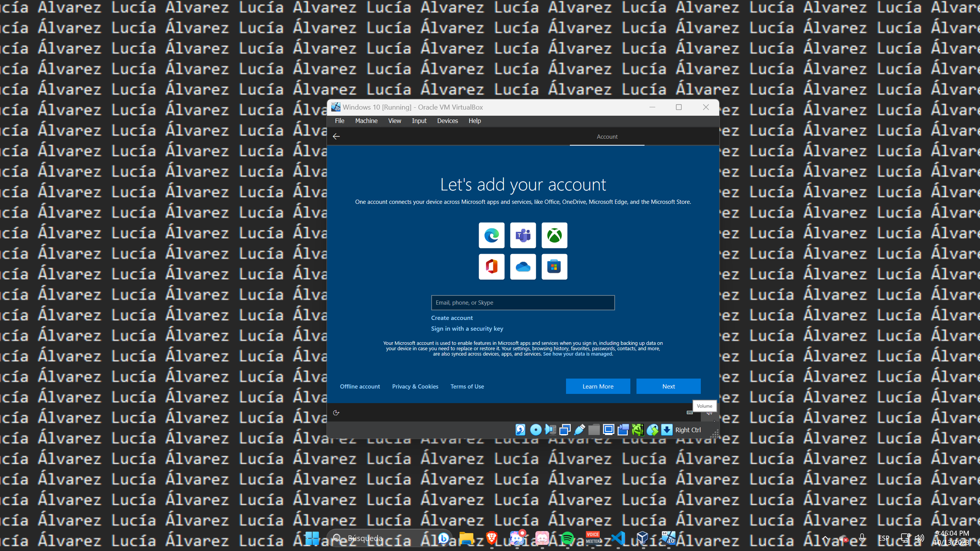
Task: Open the on-screen keyboard icon
Action: coord(690,413)
